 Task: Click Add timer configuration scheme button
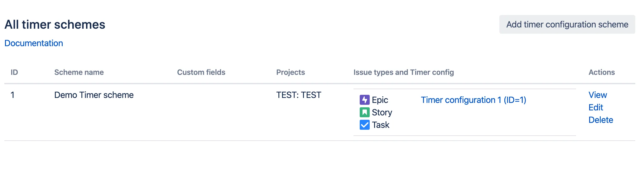[567, 24]
